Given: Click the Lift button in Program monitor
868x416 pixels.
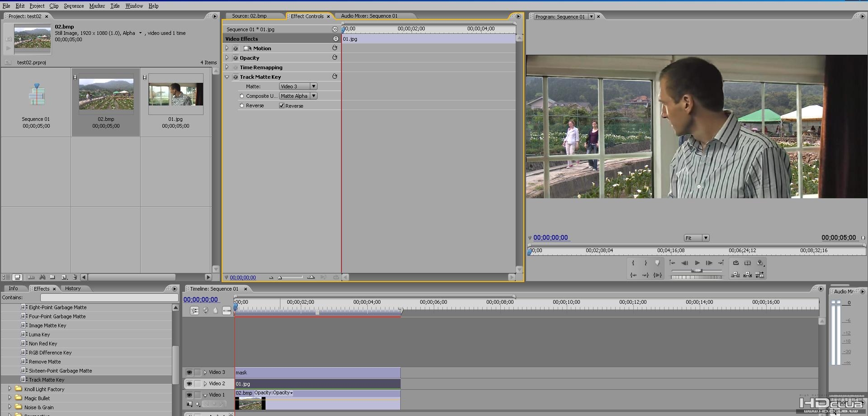Looking at the screenshot, I should coord(735,275).
